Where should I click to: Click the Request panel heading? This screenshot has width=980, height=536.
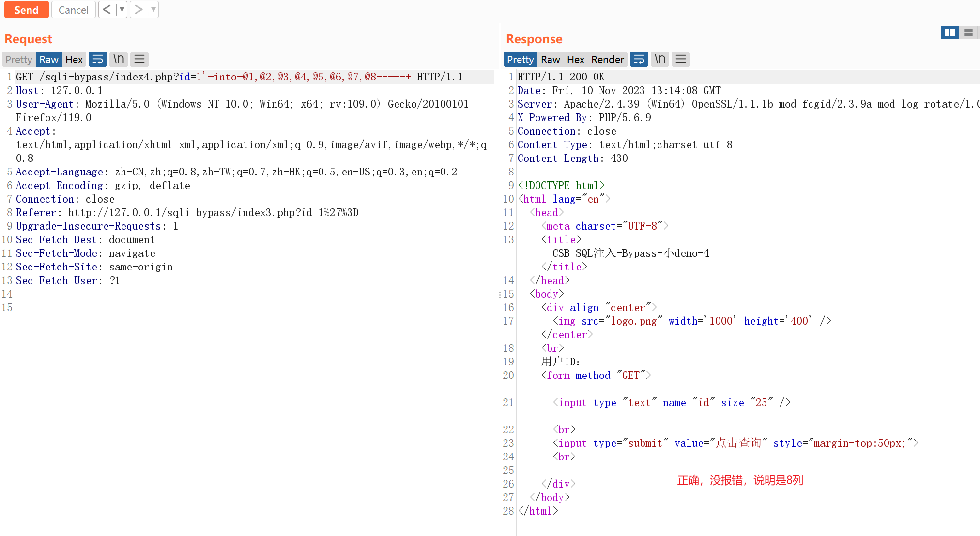coord(28,39)
